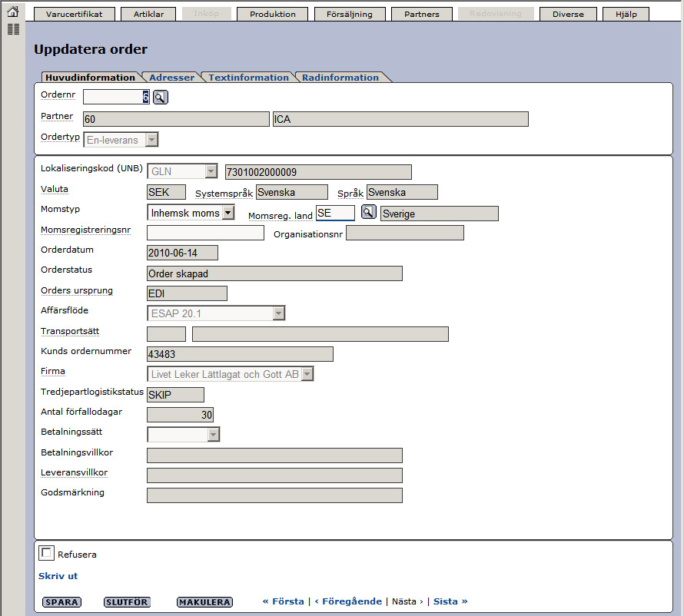Screen dimensions: 684x616
Task: Switch to the Radinformation tab
Action: coord(340,77)
